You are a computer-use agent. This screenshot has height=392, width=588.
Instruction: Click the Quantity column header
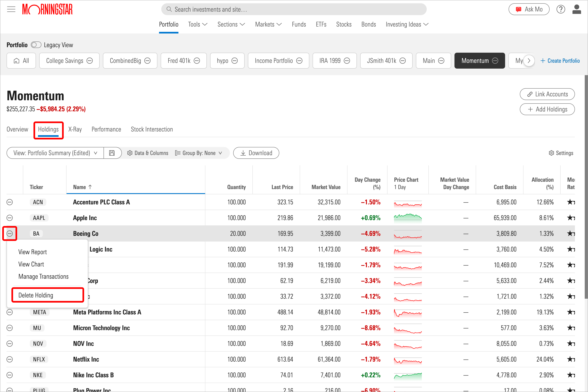click(236, 187)
